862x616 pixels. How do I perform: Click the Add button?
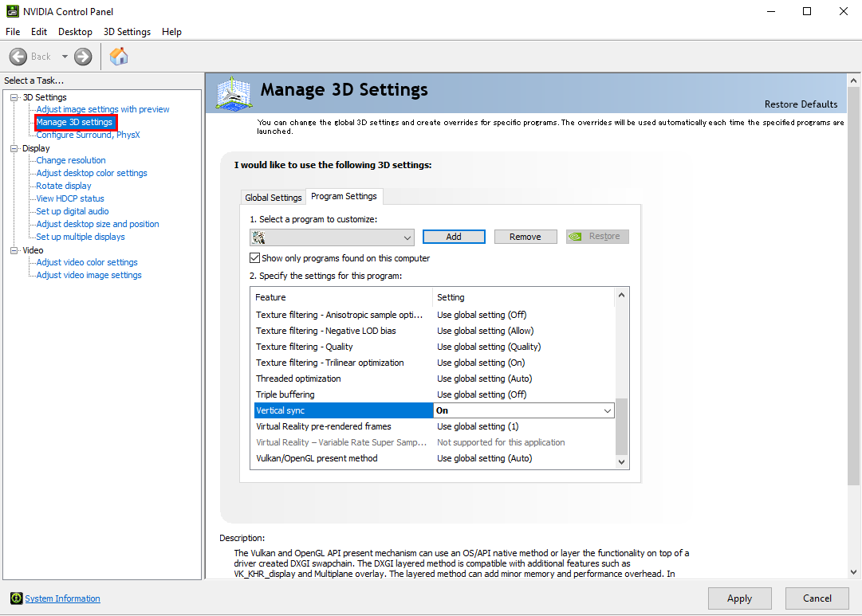coord(454,237)
